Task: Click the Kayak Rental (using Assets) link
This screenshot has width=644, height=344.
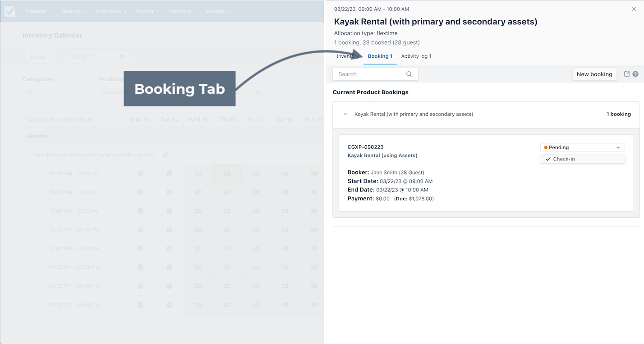Action: pyautogui.click(x=382, y=156)
